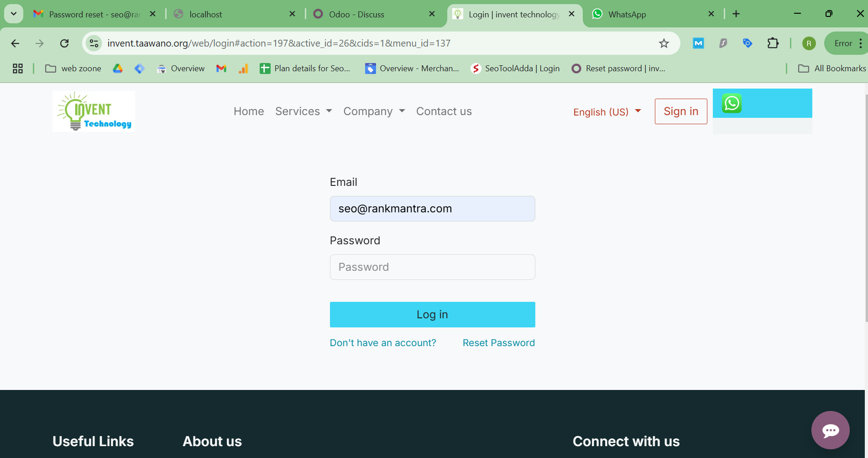The height and width of the screenshot is (458, 868).
Task: Click the Reset Password link
Action: click(x=498, y=343)
